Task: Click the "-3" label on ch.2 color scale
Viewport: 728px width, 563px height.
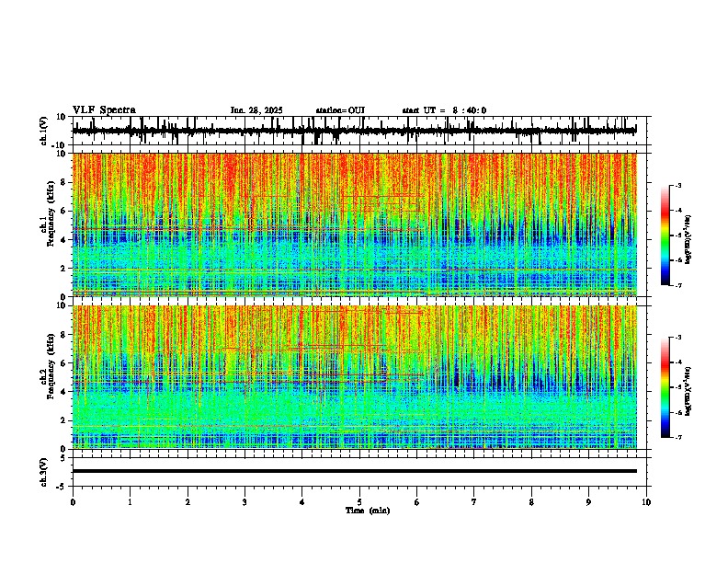Action: tap(677, 338)
